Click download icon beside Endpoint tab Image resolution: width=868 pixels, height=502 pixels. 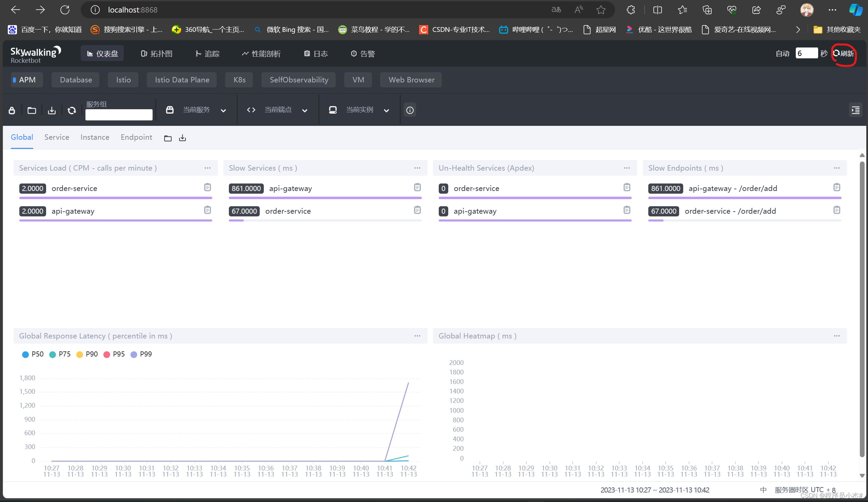(182, 138)
